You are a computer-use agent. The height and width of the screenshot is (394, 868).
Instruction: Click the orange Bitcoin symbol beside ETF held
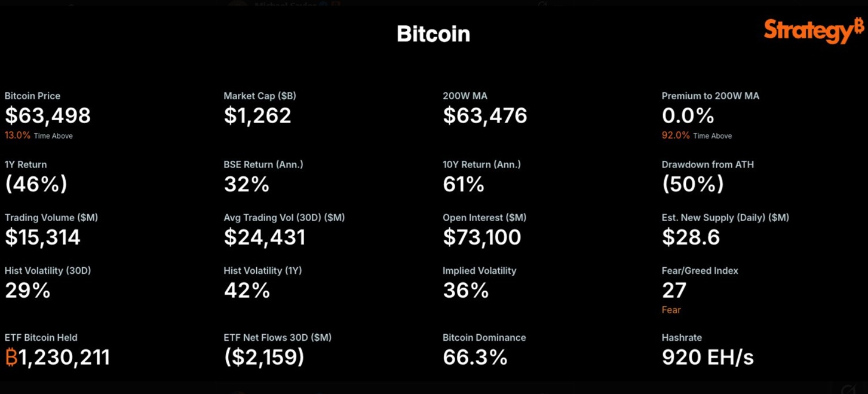[11, 358]
